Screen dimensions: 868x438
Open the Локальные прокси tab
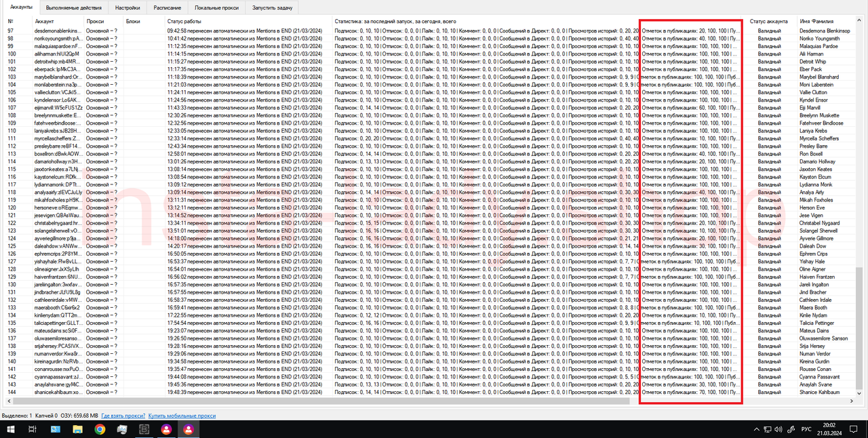(x=217, y=7)
